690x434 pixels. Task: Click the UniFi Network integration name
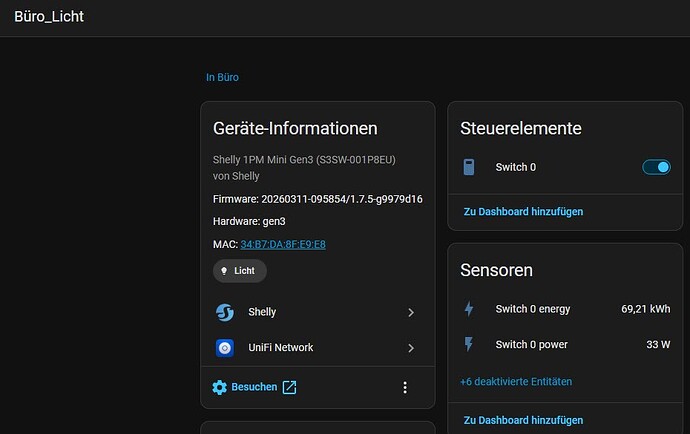(281, 348)
